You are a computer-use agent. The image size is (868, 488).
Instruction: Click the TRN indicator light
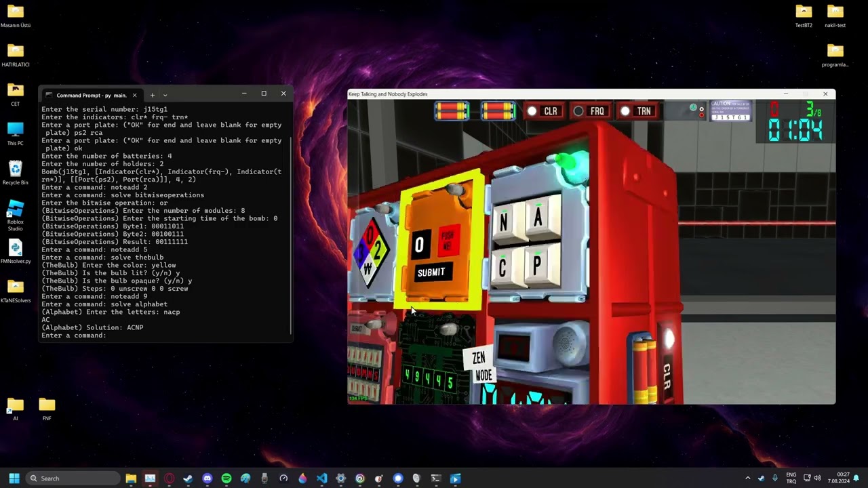pos(636,111)
